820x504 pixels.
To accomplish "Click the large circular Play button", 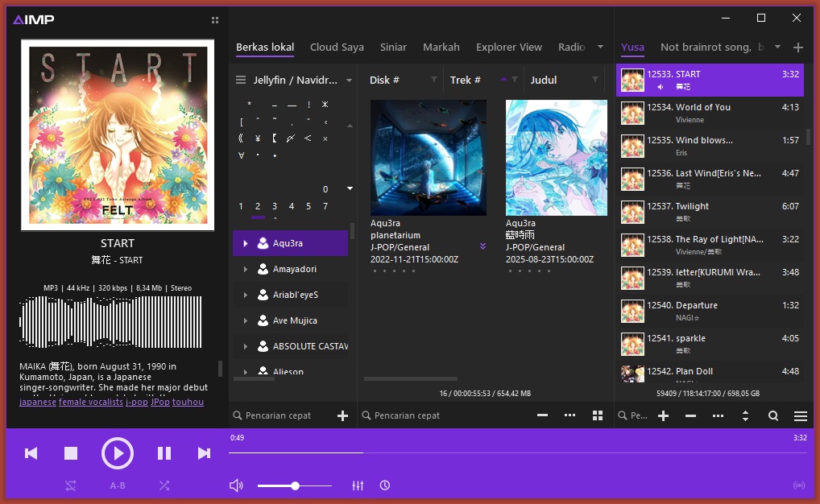I will pyautogui.click(x=117, y=453).
